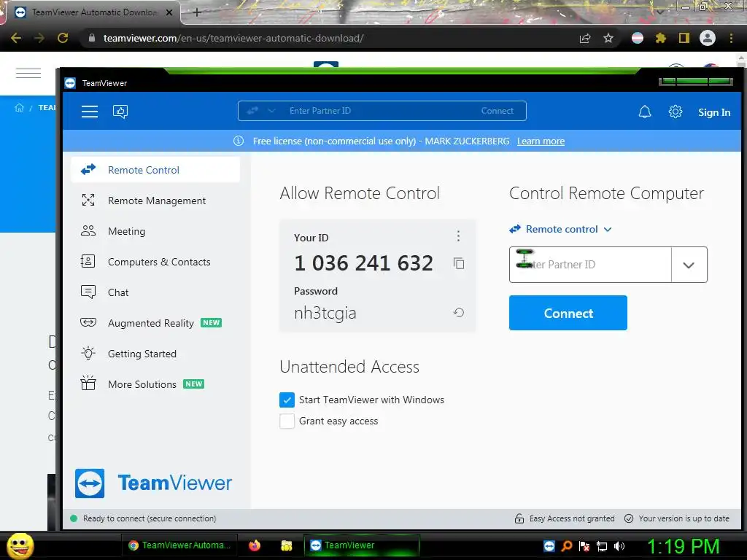Open Chrome side panel icon

pos(684,38)
